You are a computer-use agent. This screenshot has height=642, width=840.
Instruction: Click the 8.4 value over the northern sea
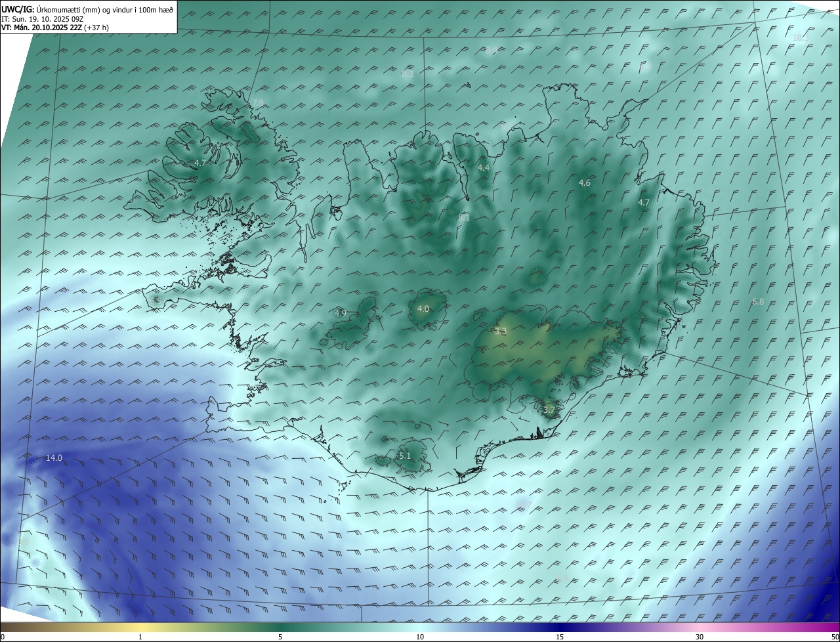(492, 51)
